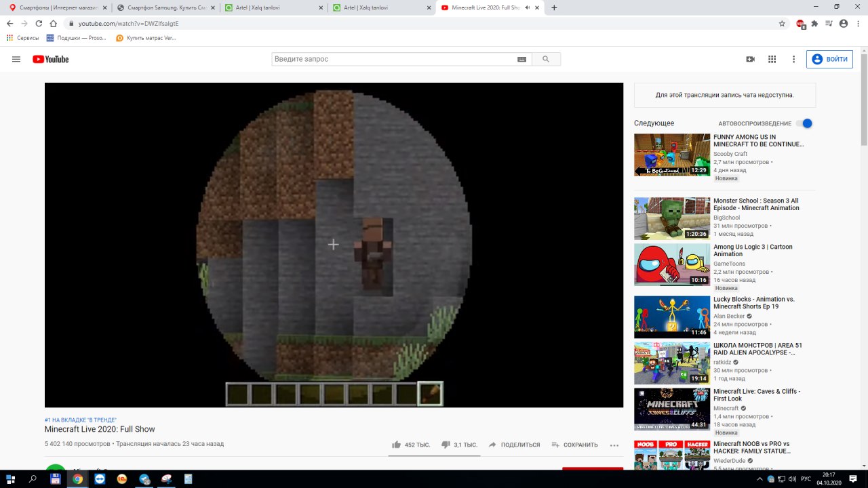Click the Minecraft video player area
Viewport: 868px width, 488px height.
[x=334, y=245]
